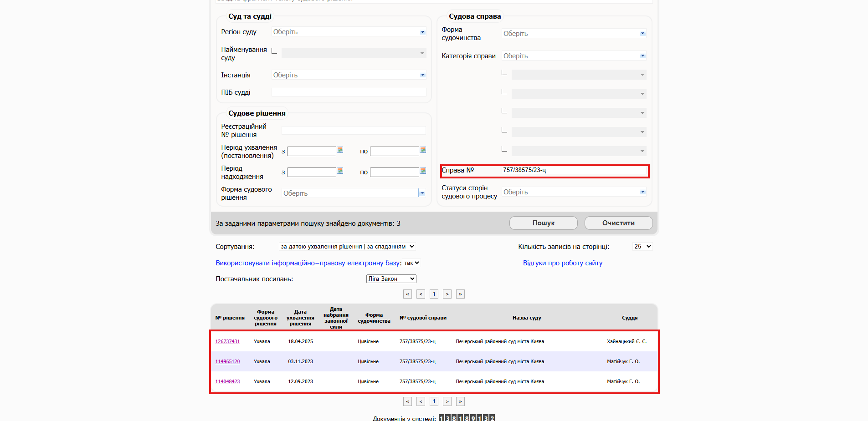Expand the Інстанція dropdown
This screenshot has width=868, height=421.
point(422,75)
